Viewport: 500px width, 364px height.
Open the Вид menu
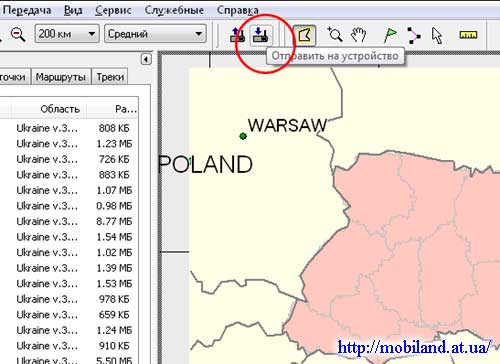click(x=73, y=10)
